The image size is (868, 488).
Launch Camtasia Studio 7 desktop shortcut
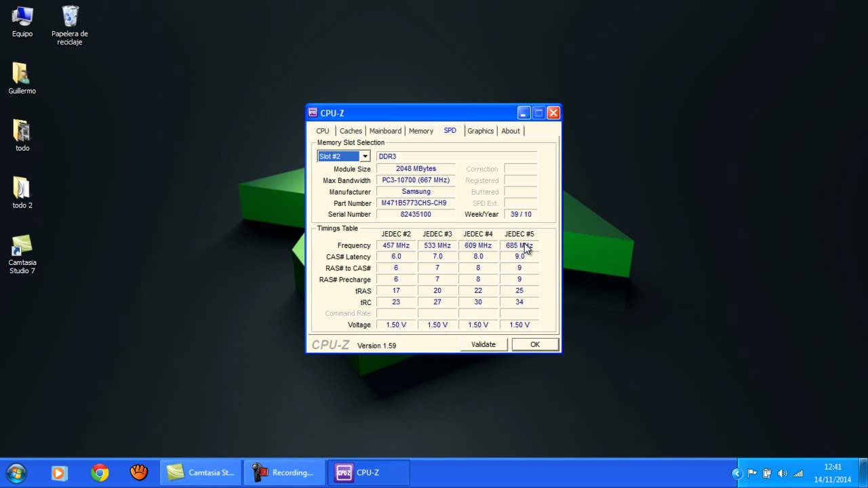[22, 254]
